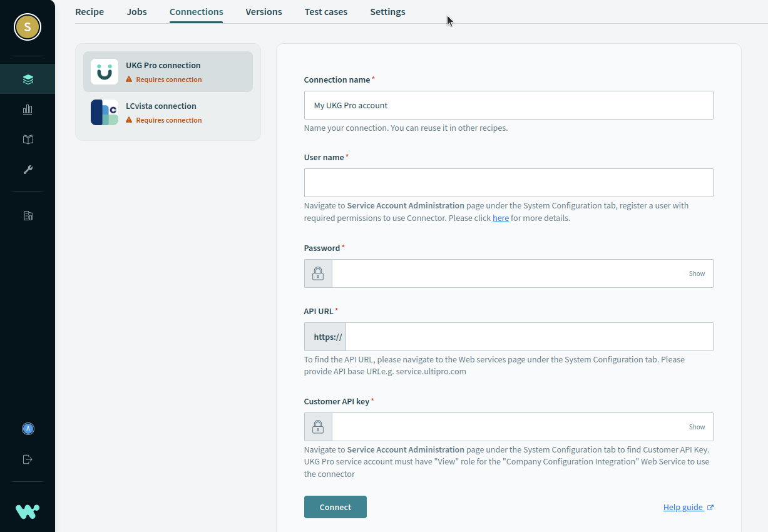The height and width of the screenshot is (532, 768).
Task: Select the UKG Pro connection item
Action: (x=168, y=72)
